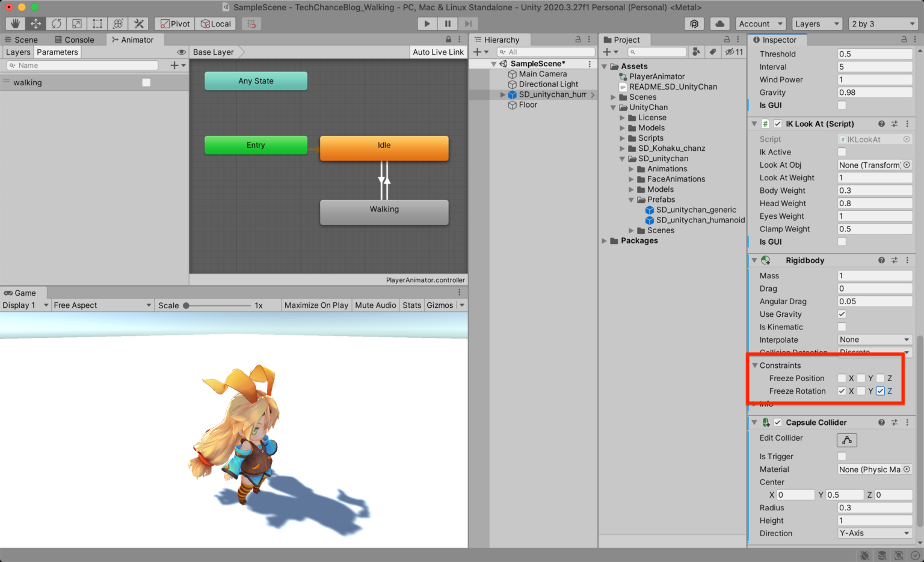This screenshot has height=562, width=924.
Task: Click the Maximize On Play button
Action: click(316, 305)
